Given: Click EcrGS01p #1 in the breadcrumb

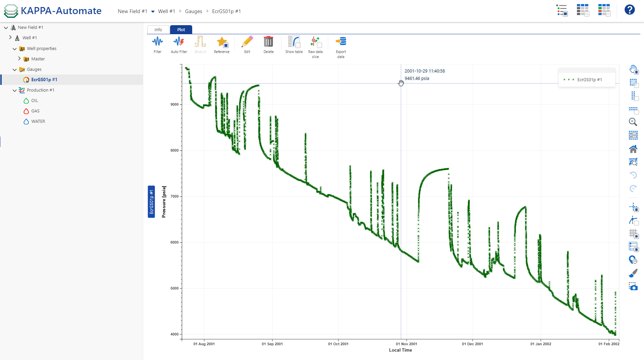Looking at the screenshot, I should pyautogui.click(x=226, y=11).
